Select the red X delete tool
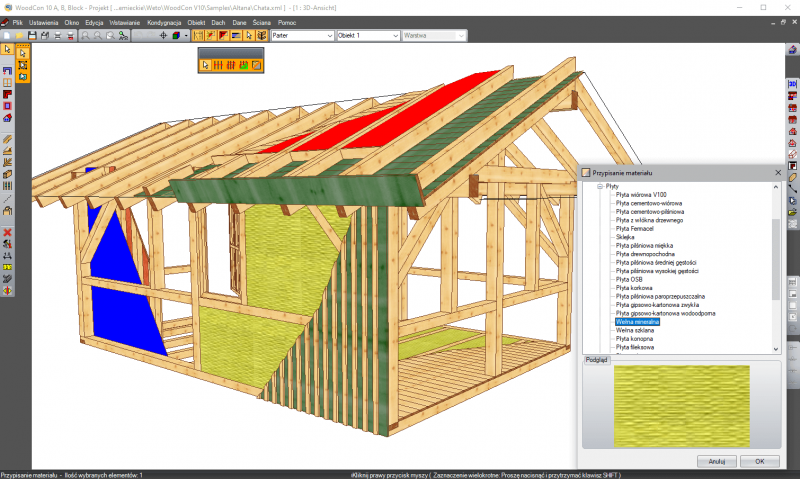Viewport: 800px width, 479px height. point(8,232)
